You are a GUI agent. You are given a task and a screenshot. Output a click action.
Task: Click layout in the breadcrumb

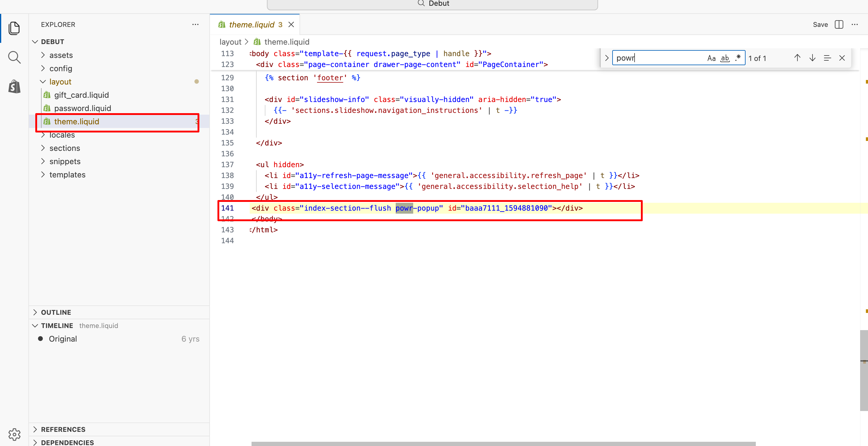pos(230,42)
